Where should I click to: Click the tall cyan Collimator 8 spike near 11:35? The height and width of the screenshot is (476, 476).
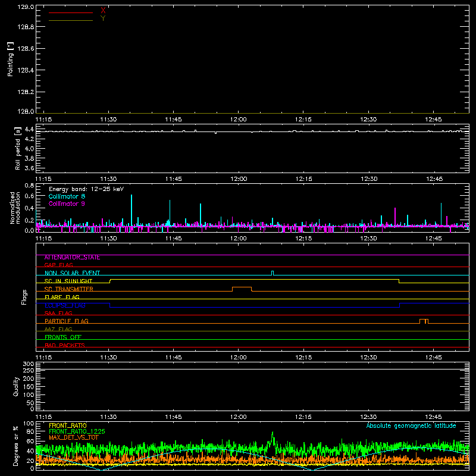click(x=131, y=211)
